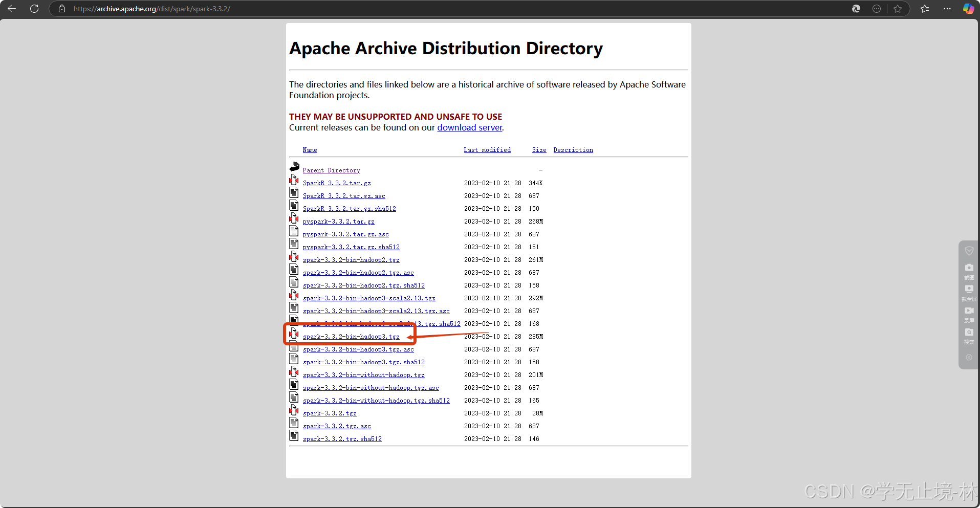
Task: Click the Parent Directory back-arrow icon
Action: coord(294,167)
